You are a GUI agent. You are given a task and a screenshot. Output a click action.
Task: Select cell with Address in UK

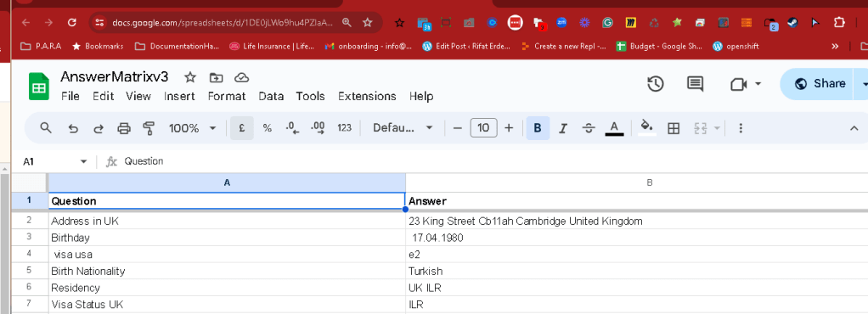pos(227,221)
